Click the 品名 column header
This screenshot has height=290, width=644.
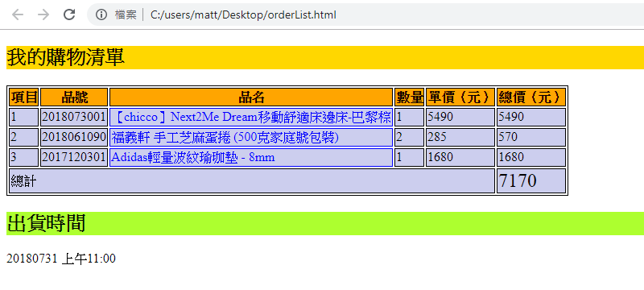click(x=251, y=97)
